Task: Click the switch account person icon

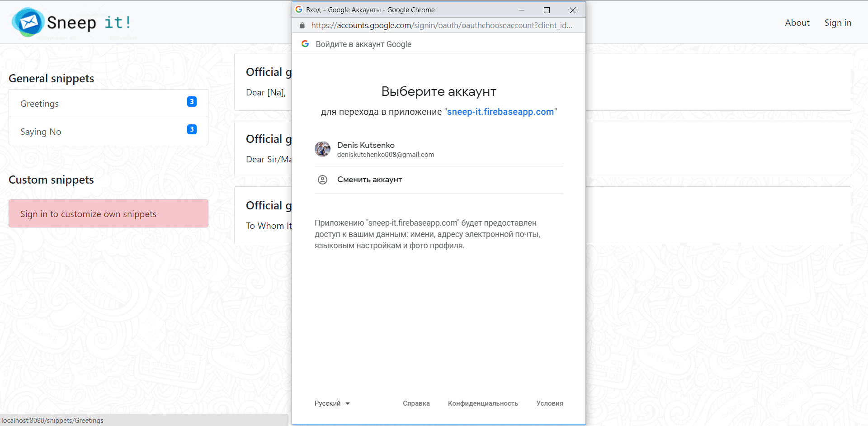Action: [322, 180]
